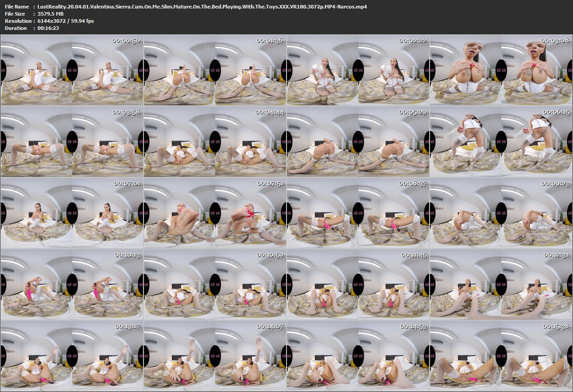
Task: Open the thumbnail stamped 00:00:50
Action: [72, 70]
